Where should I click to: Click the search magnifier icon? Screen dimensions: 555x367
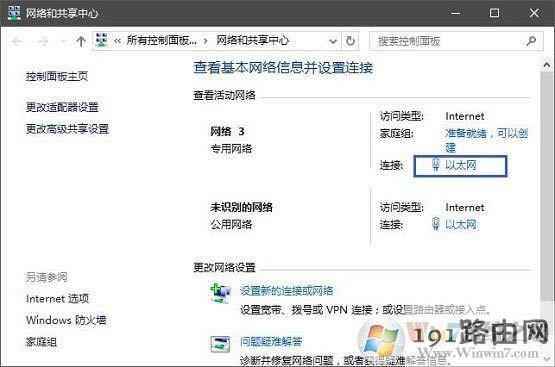coord(531,41)
